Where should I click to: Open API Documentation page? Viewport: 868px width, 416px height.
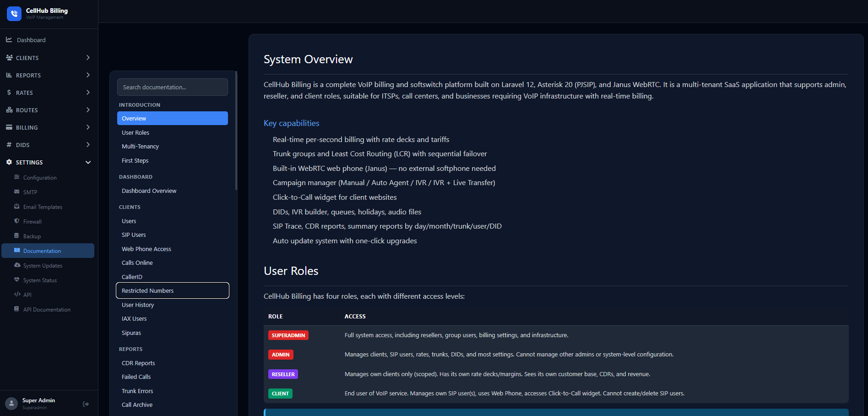[x=48, y=309]
